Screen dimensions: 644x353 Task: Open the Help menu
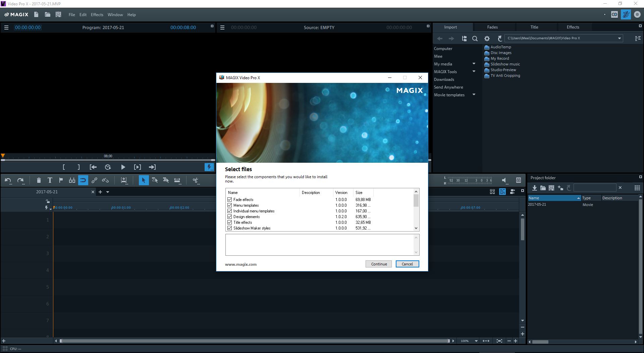point(131,15)
